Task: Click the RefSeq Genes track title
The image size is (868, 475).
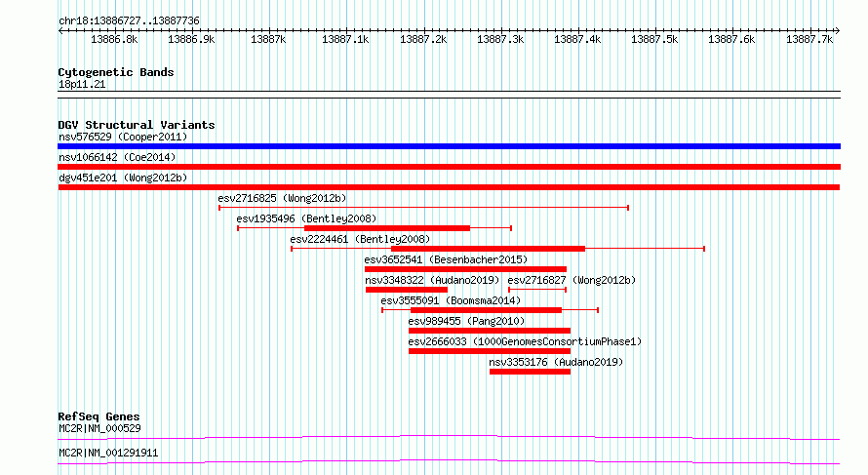Action: (x=99, y=416)
